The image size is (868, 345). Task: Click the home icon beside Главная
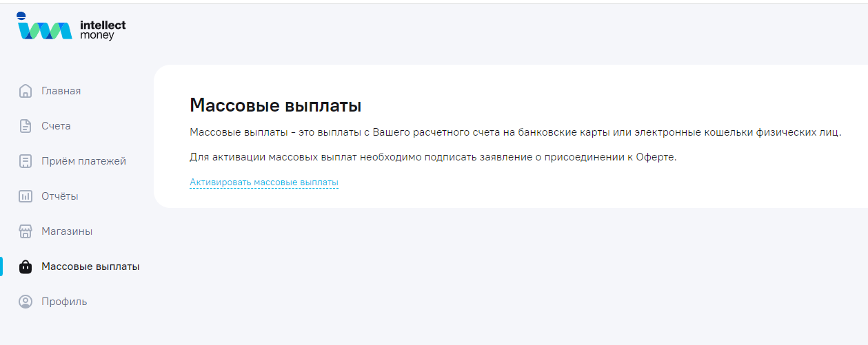pos(26,91)
